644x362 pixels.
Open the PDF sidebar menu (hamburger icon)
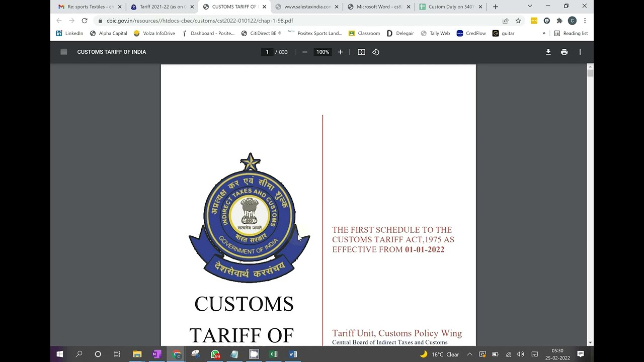[x=64, y=52]
